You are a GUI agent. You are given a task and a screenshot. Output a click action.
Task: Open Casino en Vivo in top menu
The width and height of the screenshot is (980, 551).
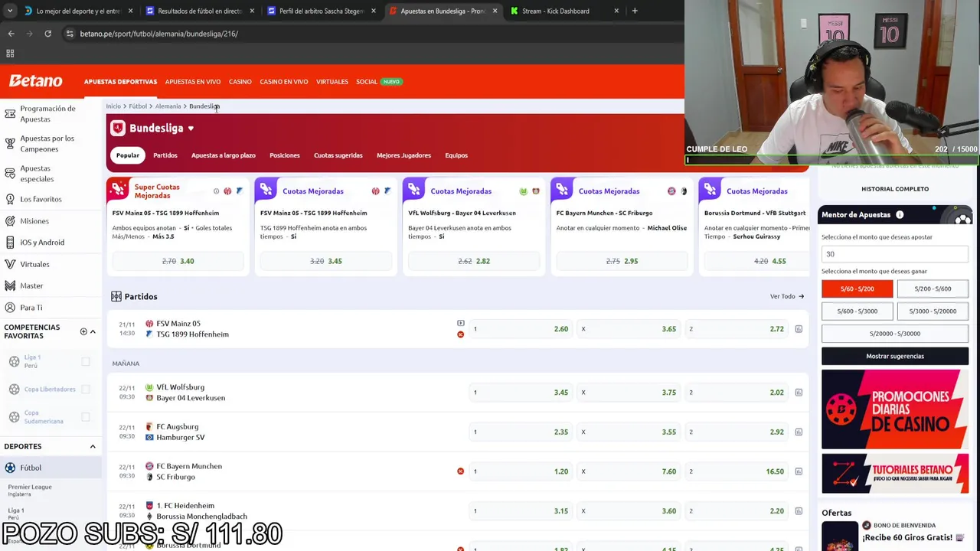pyautogui.click(x=284, y=82)
